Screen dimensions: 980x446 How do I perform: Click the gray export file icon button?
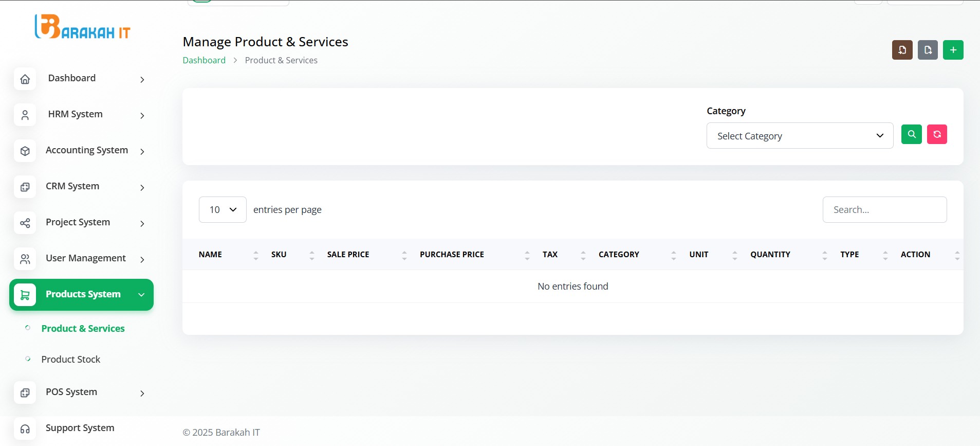coord(928,50)
